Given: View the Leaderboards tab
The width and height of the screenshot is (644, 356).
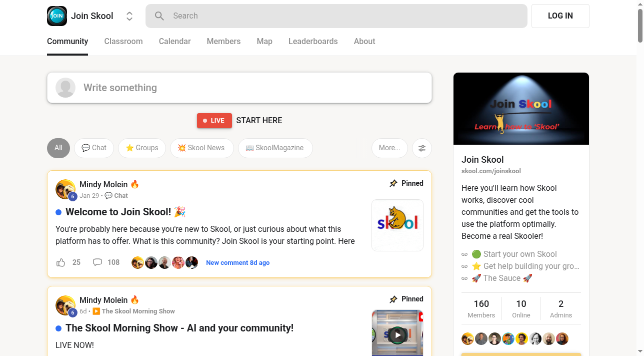Looking at the screenshot, I should (x=313, y=42).
